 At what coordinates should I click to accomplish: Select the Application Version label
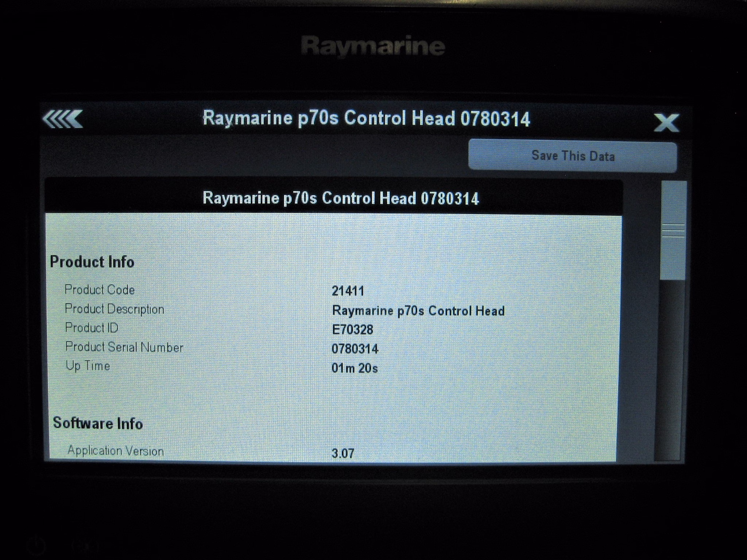coord(116,451)
